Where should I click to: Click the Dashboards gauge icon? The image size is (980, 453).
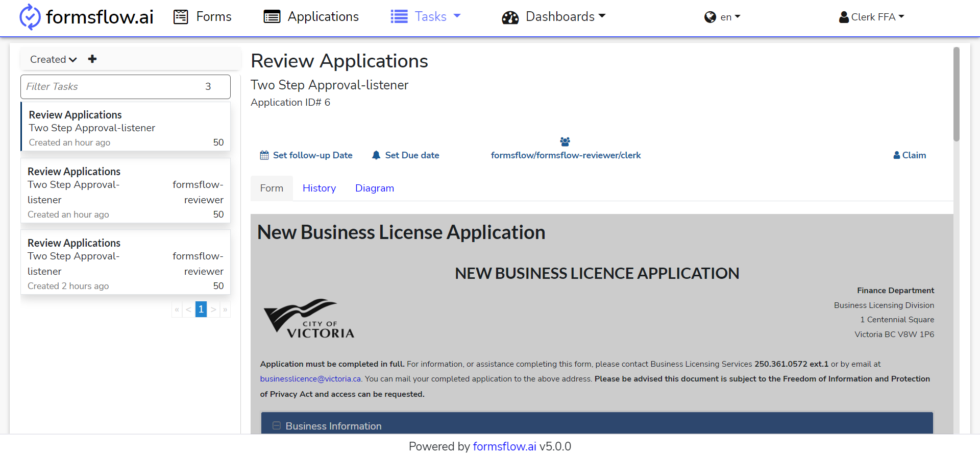tap(510, 17)
